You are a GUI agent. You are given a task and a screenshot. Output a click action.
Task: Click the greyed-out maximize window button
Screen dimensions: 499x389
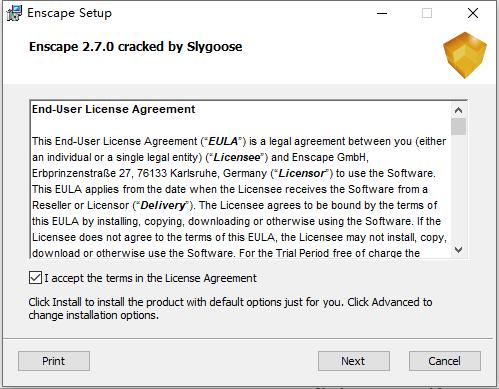(x=427, y=13)
